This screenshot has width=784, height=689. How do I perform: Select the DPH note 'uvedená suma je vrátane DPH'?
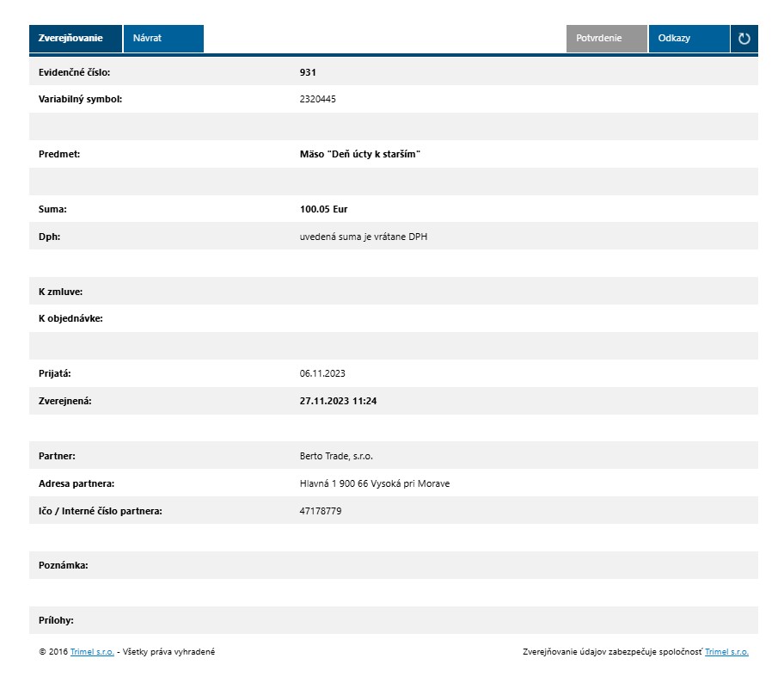[x=363, y=237]
